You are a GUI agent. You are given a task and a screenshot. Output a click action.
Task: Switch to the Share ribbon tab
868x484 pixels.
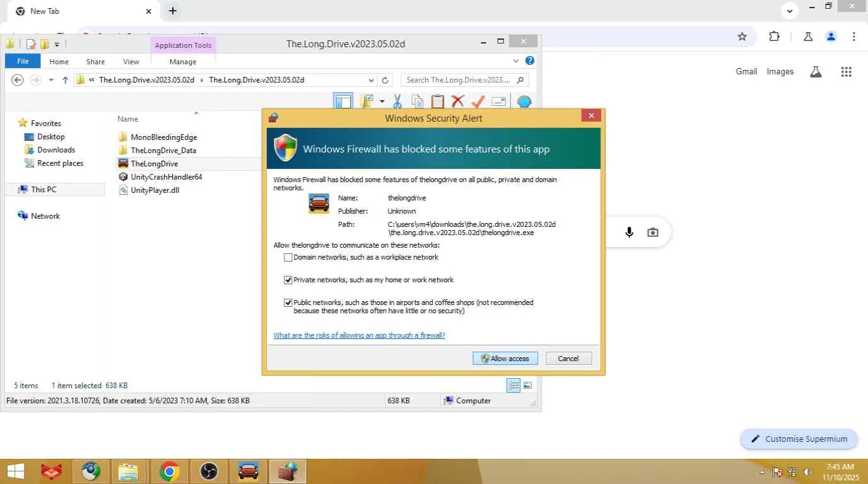(x=96, y=62)
